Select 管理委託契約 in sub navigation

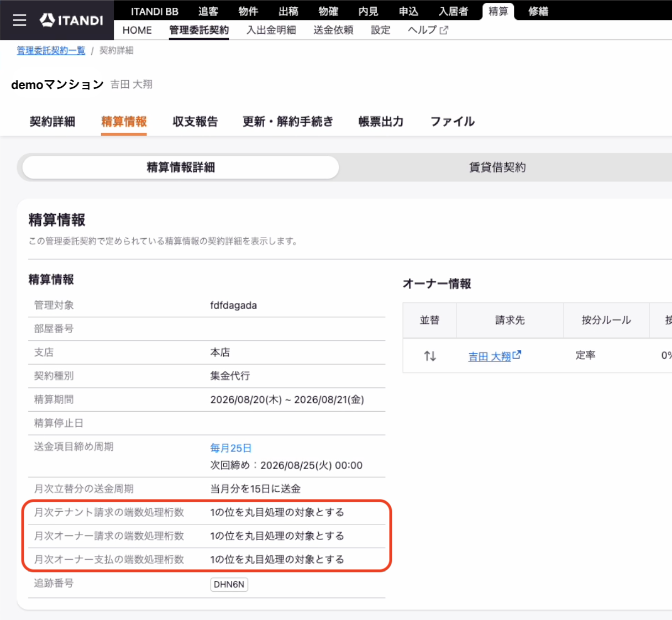pos(199,30)
